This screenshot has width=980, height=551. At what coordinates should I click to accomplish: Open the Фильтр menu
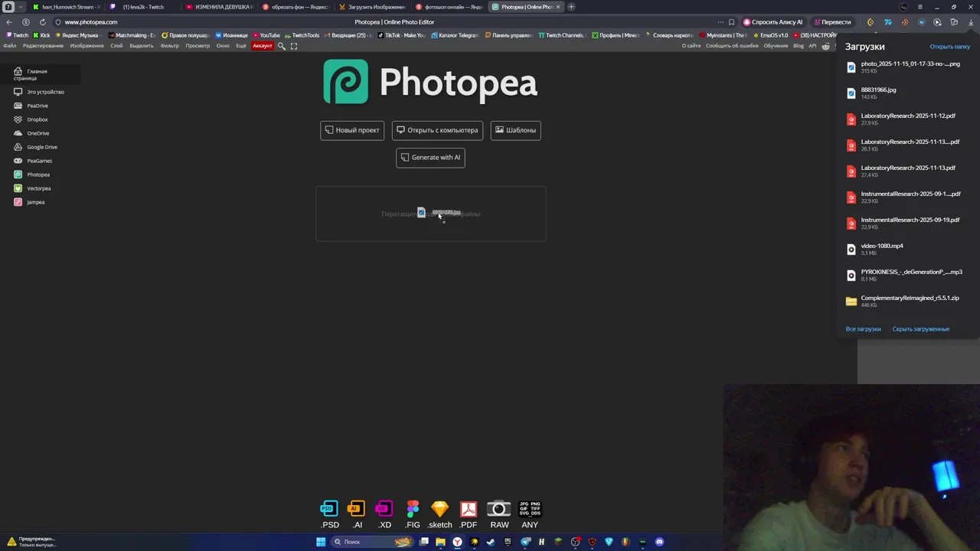169,46
